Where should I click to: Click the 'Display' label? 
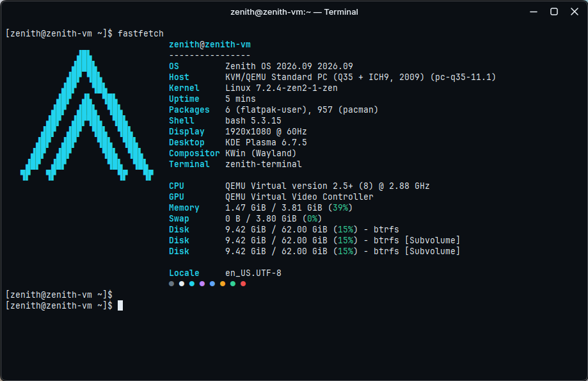click(x=187, y=131)
